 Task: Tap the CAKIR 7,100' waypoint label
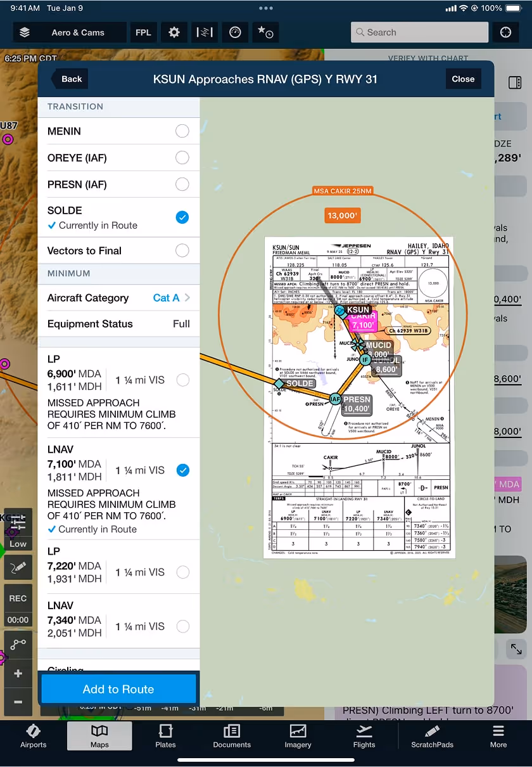[x=362, y=321]
